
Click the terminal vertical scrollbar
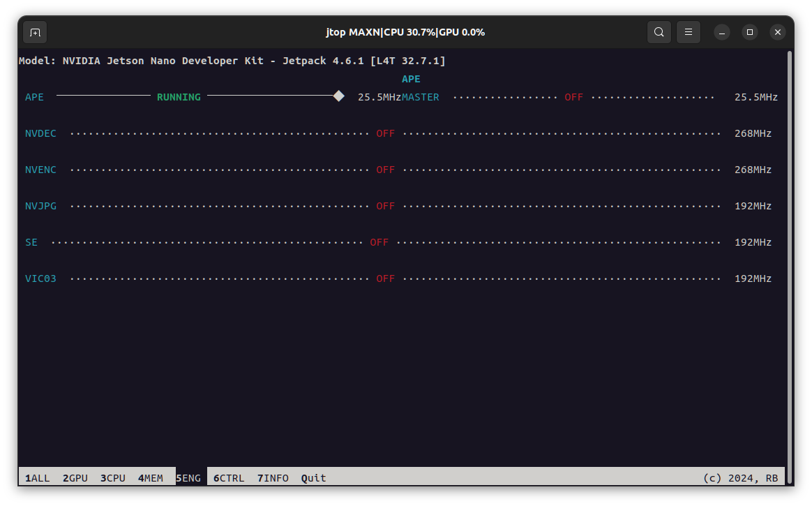pyautogui.click(x=789, y=267)
